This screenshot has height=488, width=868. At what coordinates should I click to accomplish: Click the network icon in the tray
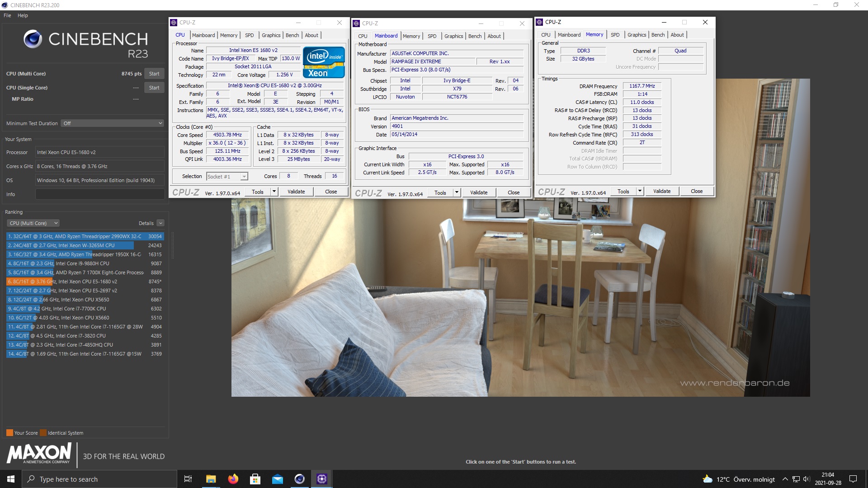[x=796, y=479]
